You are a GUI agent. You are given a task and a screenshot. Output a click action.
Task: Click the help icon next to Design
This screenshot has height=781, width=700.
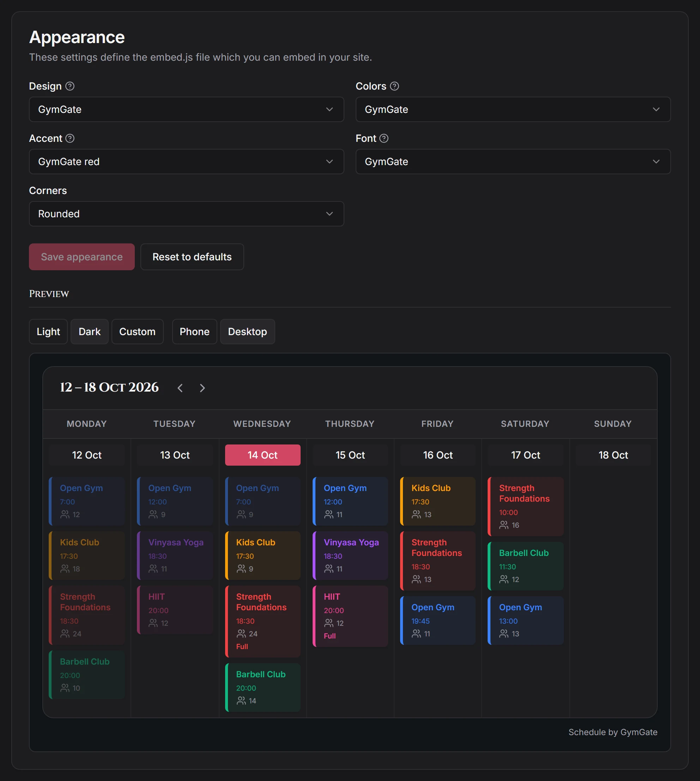[70, 86]
